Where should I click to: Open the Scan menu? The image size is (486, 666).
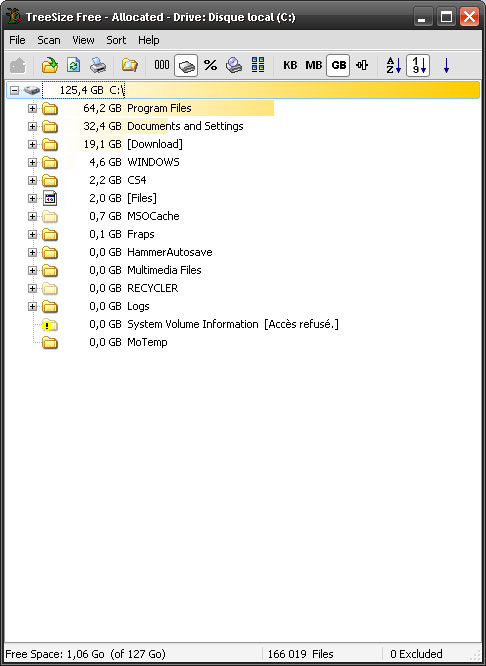click(49, 40)
